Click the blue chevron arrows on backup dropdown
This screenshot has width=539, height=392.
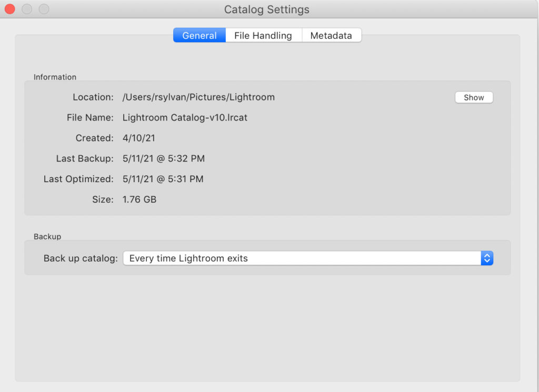(487, 258)
